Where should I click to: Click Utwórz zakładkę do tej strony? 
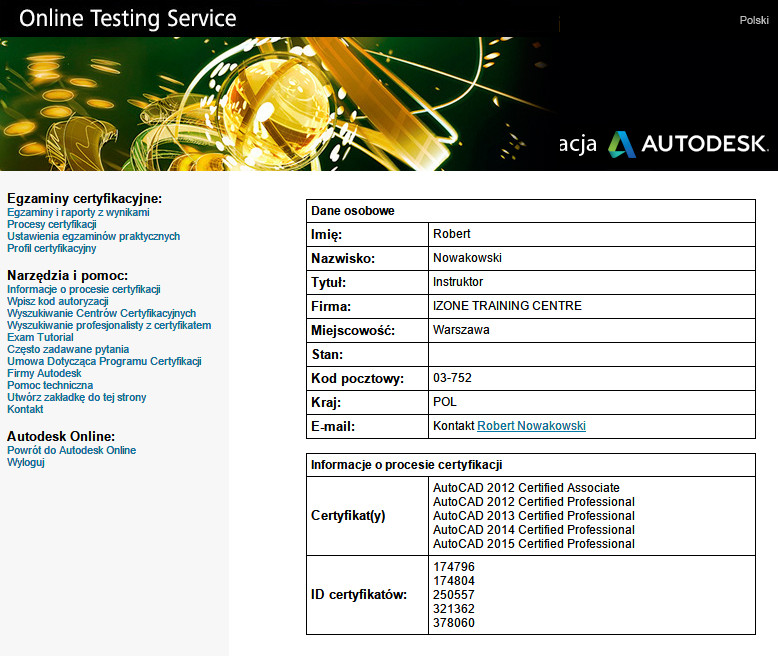tap(76, 397)
